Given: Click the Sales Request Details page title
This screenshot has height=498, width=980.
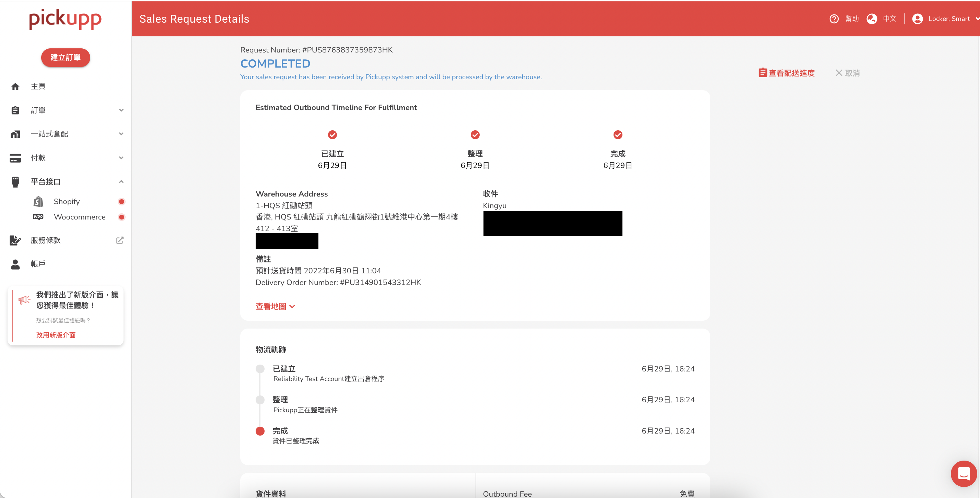Looking at the screenshot, I should click(195, 19).
